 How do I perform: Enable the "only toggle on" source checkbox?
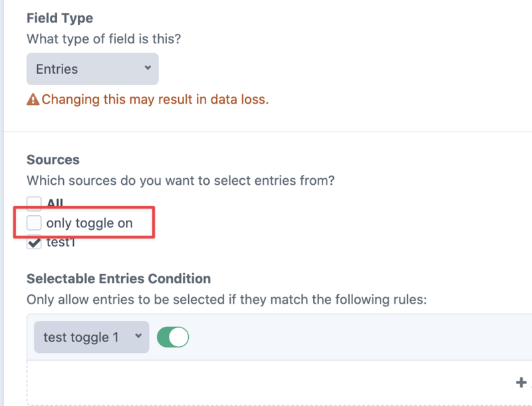[34, 223]
